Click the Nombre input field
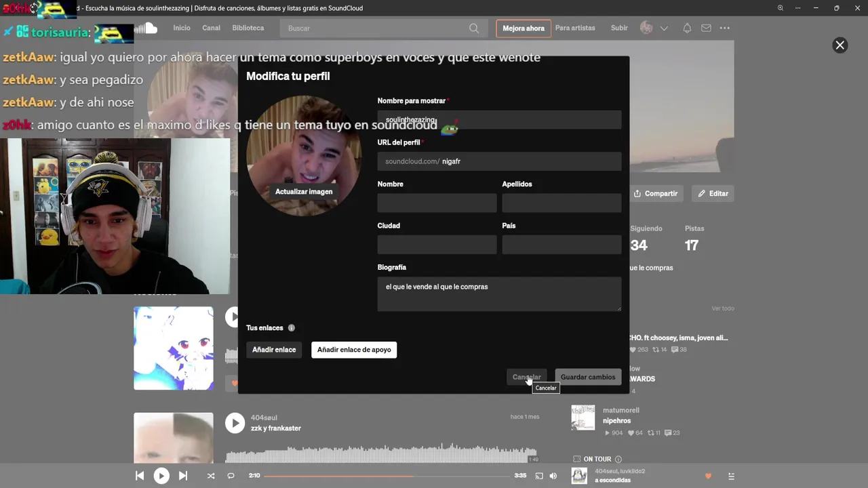 (437, 203)
